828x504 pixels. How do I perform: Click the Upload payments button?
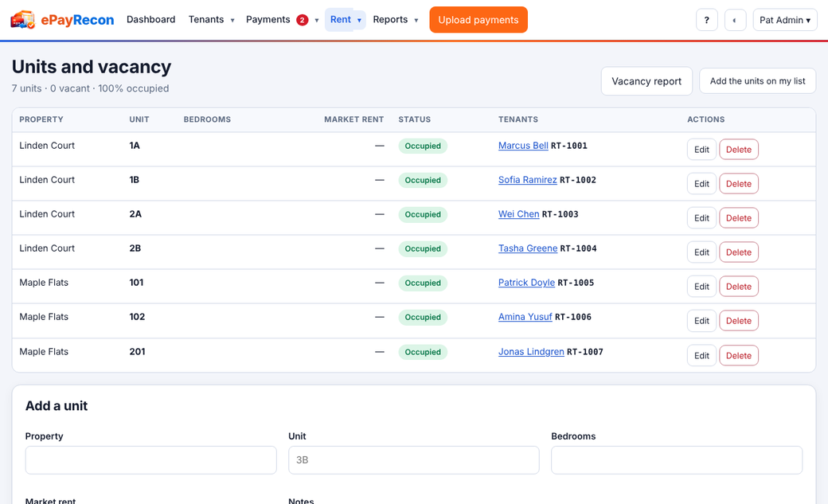pyautogui.click(x=478, y=20)
